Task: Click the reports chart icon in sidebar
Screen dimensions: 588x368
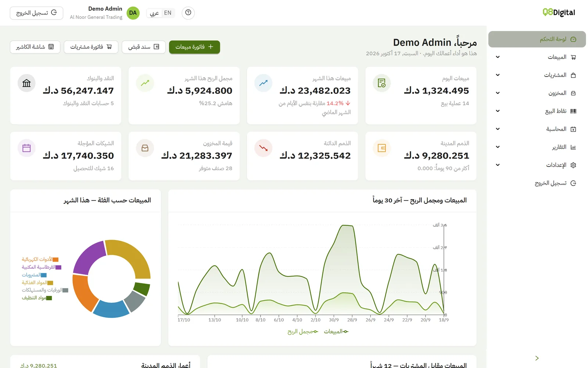Action: pyautogui.click(x=573, y=147)
